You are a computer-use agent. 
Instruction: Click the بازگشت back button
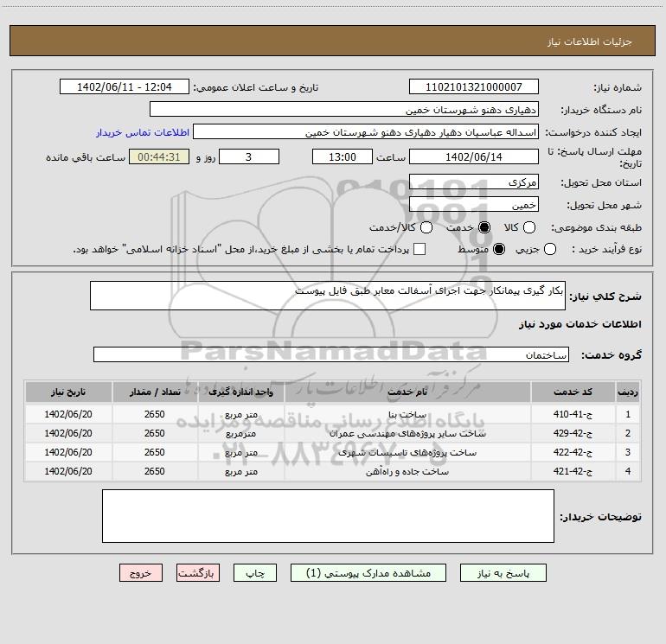pyautogui.click(x=198, y=573)
